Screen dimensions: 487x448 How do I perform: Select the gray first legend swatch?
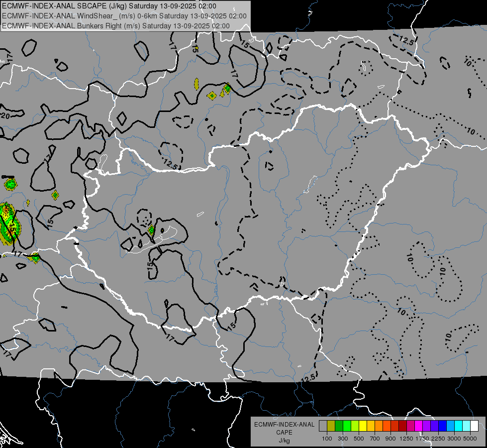(x=323, y=426)
